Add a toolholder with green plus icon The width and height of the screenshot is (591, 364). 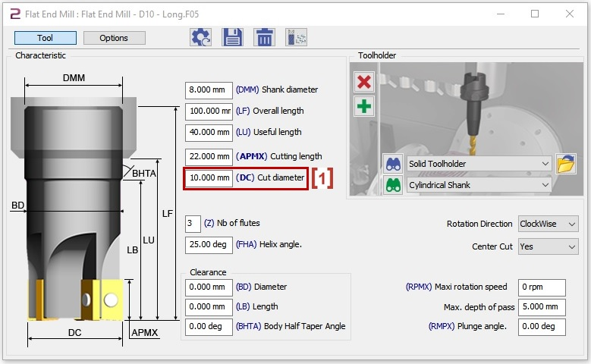[x=365, y=106]
